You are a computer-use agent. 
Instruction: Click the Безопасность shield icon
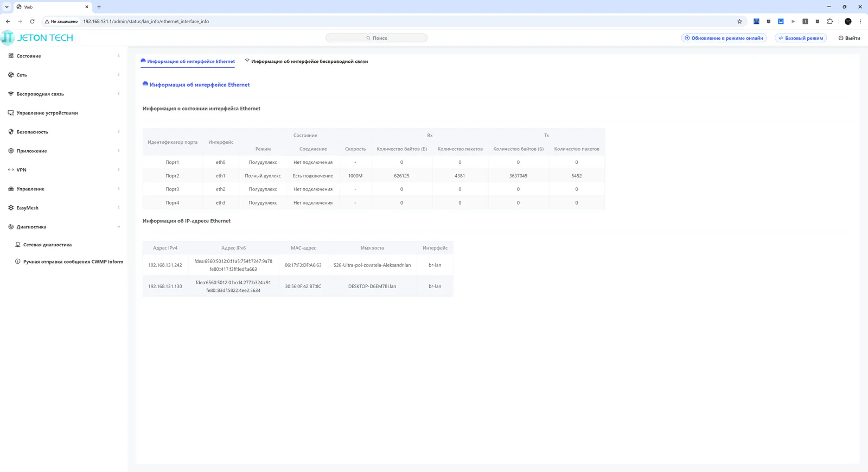click(11, 132)
